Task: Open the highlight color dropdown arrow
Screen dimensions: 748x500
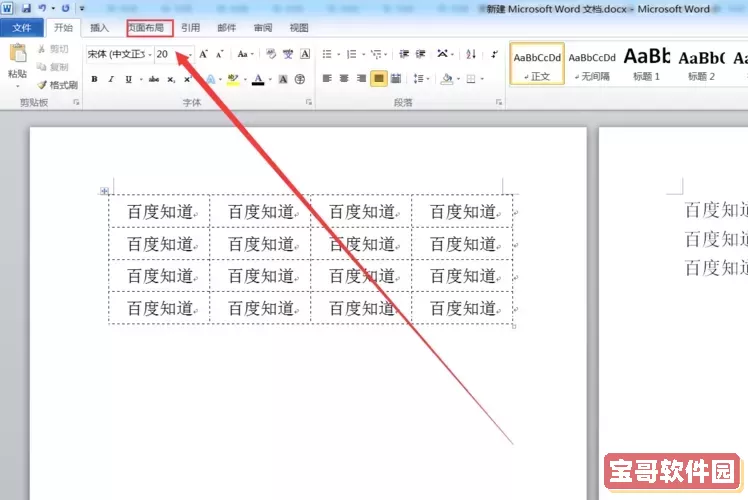Action: tap(245, 79)
